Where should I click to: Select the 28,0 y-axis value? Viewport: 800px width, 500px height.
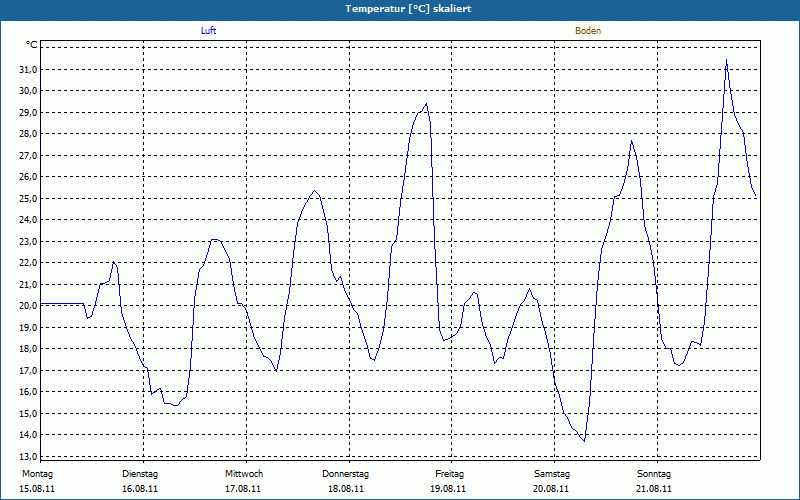tap(29, 134)
